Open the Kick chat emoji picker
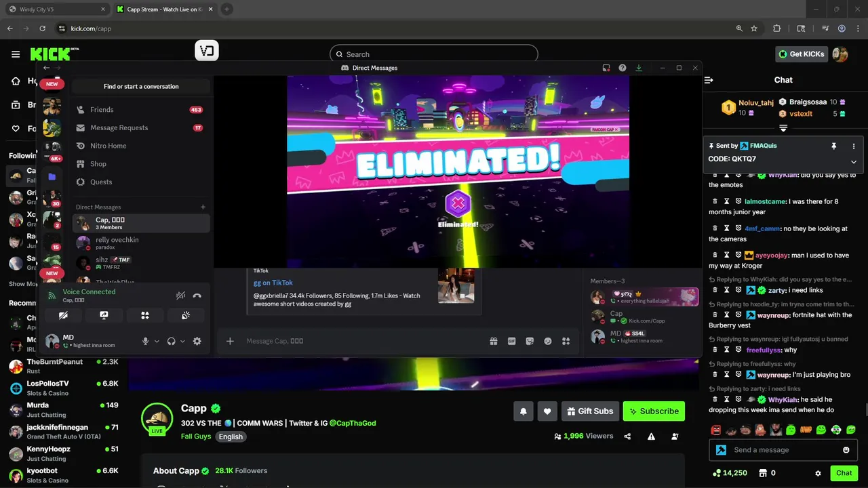Screen dimensions: 868x488 click(846, 449)
